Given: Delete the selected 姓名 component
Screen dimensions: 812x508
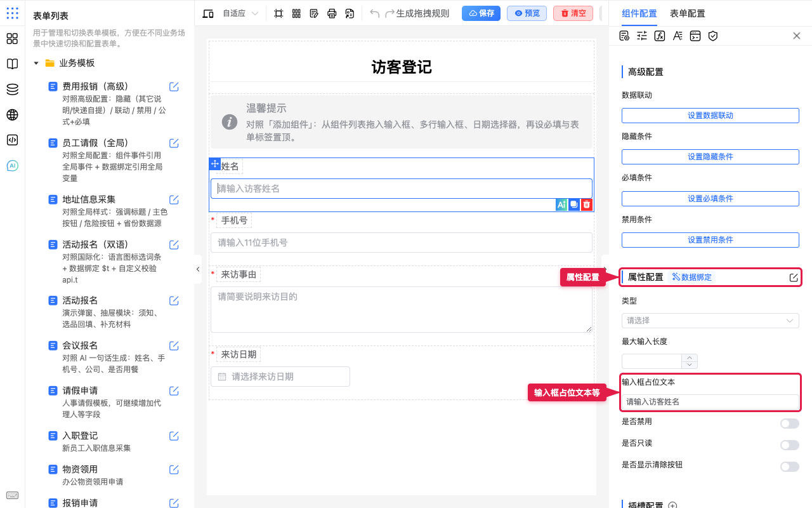Looking at the screenshot, I should click(587, 204).
